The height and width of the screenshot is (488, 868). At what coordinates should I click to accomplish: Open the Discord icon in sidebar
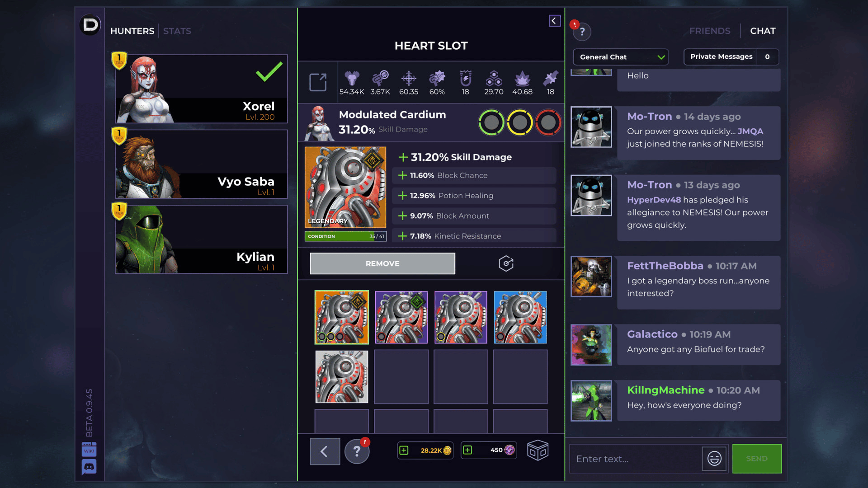click(x=89, y=467)
